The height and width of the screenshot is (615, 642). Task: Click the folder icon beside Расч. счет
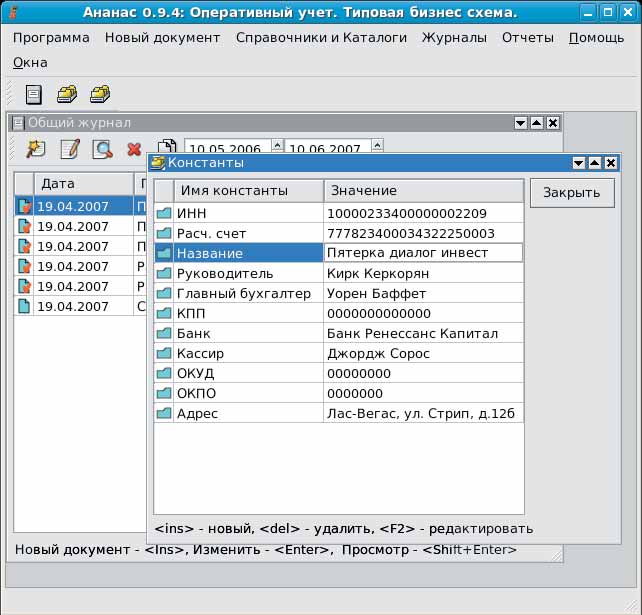(x=164, y=233)
